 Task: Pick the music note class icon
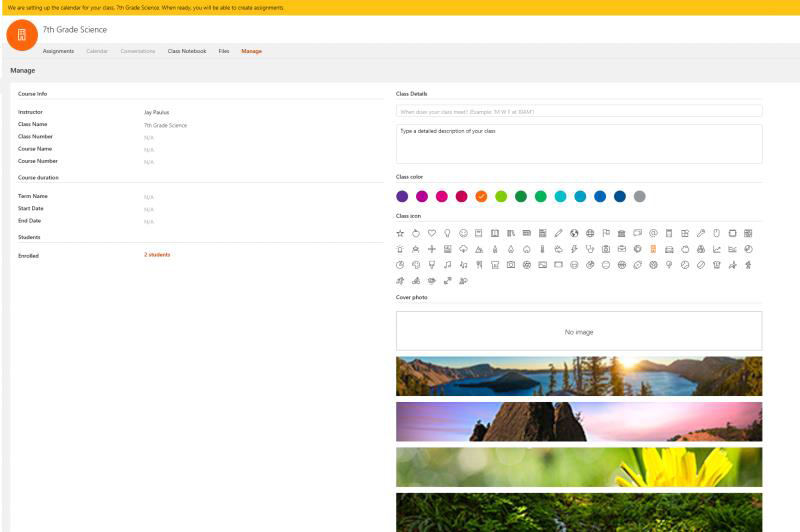[x=448, y=265]
